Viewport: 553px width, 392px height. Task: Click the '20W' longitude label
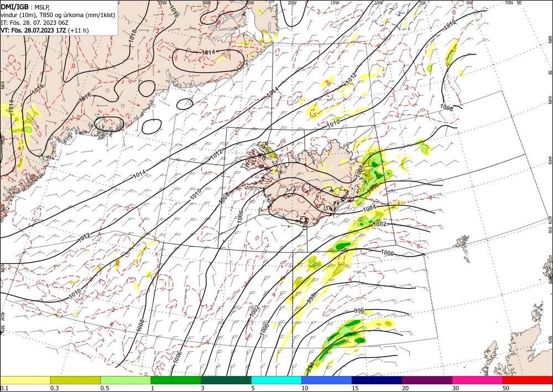click(292, 3)
